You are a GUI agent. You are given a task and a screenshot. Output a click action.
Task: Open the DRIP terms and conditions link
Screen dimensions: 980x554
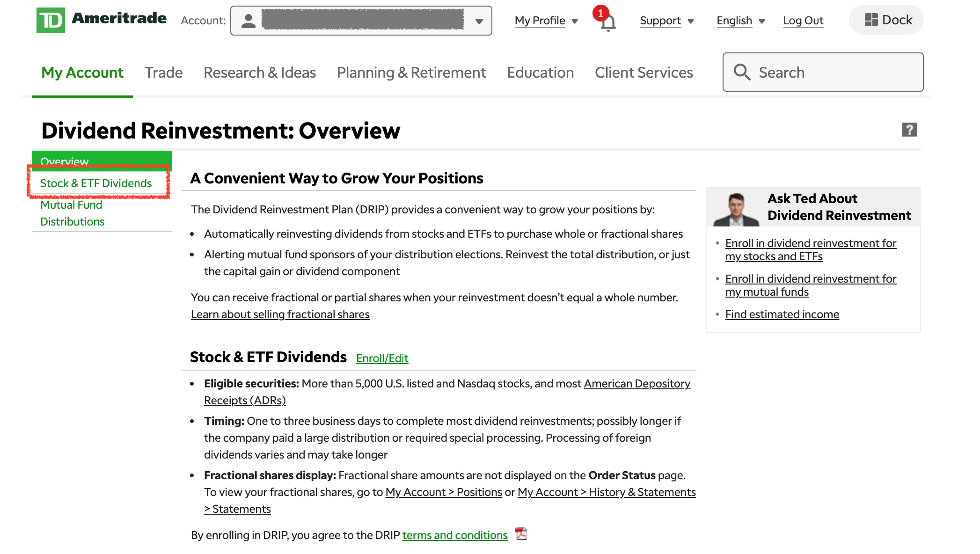[x=455, y=535]
